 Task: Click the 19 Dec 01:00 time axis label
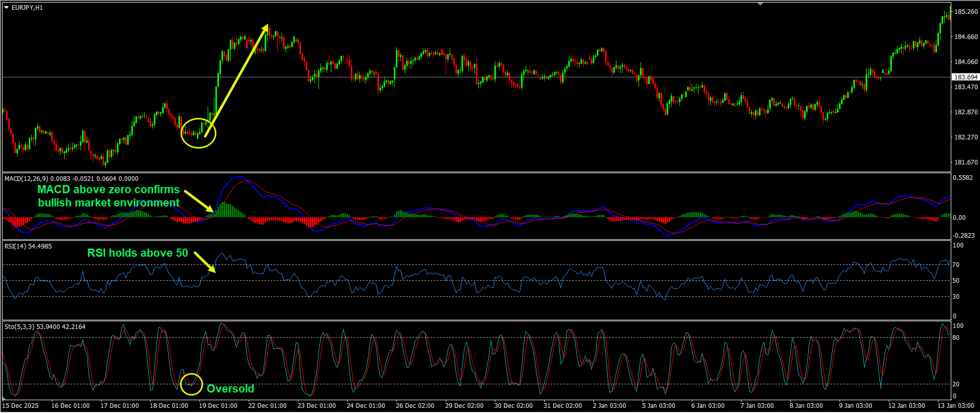coord(218,406)
